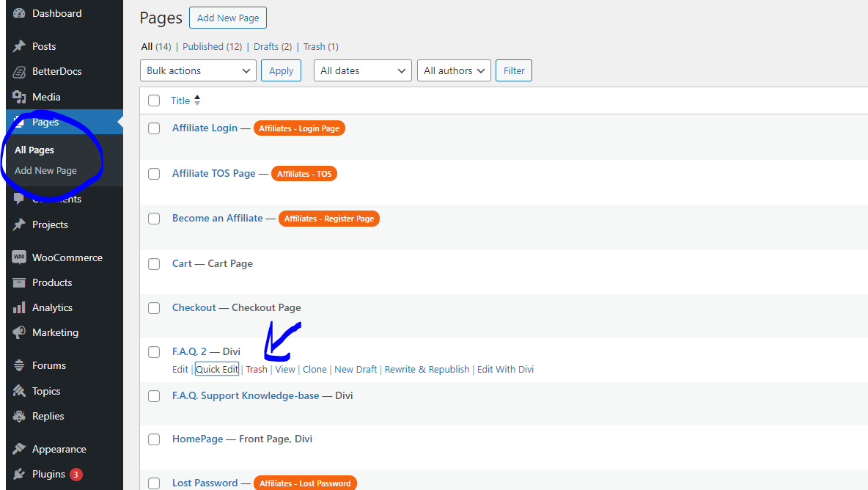
Task: Click the Topics icon
Action: click(19, 391)
